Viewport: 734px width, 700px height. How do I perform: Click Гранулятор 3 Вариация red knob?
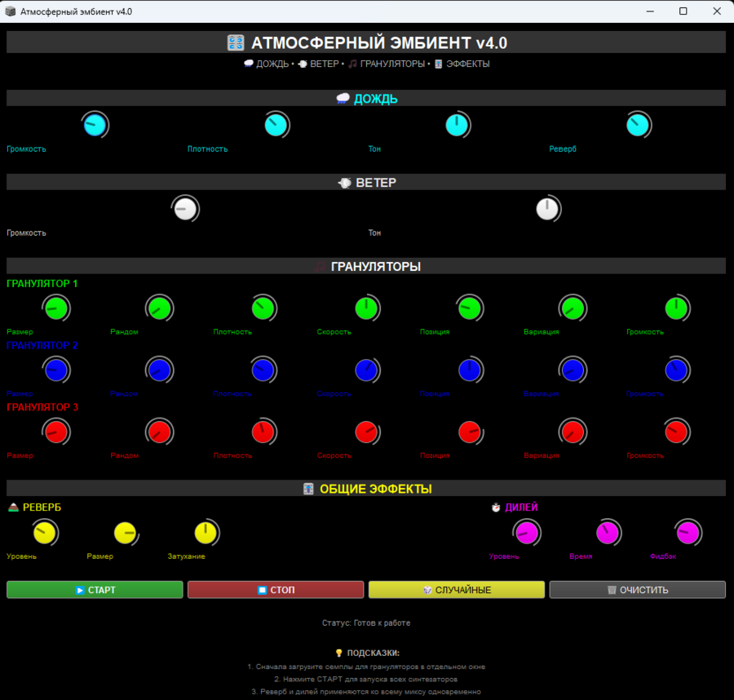tap(573, 432)
